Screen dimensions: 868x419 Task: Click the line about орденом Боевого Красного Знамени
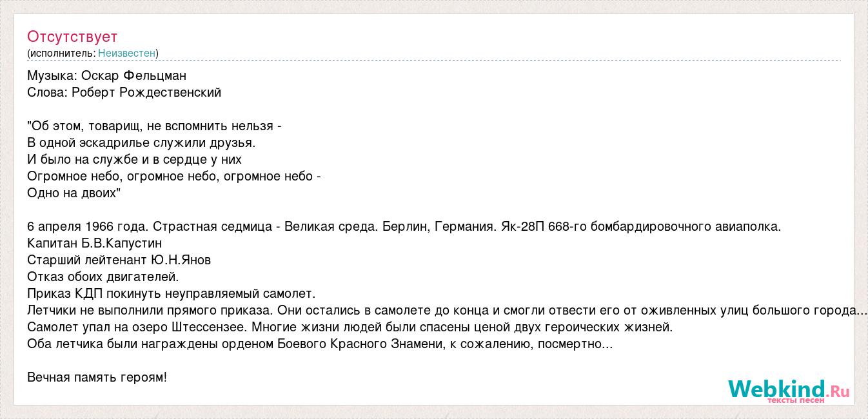pos(320,344)
